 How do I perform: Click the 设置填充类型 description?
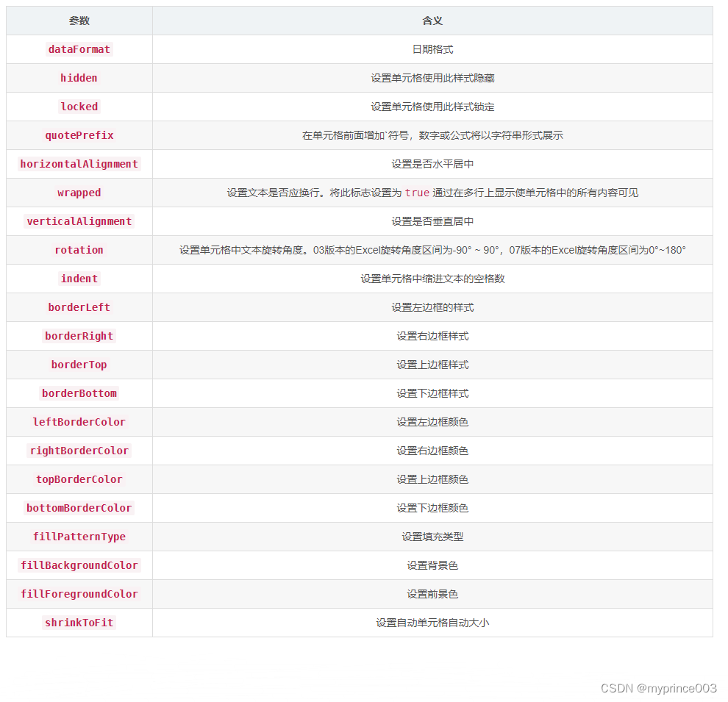[x=432, y=537]
